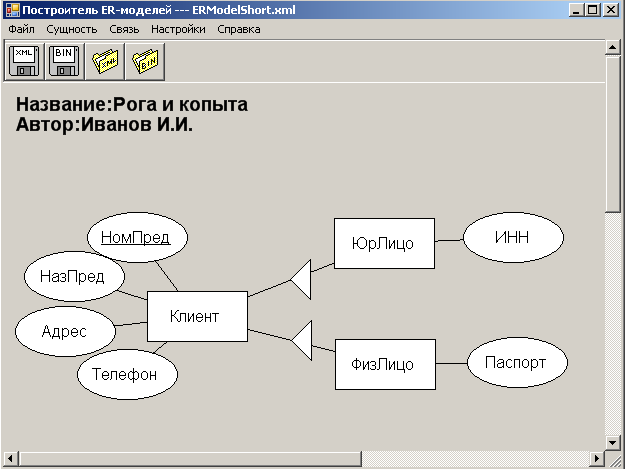
Task: Open the Настройки menu
Action: pos(178,29)
